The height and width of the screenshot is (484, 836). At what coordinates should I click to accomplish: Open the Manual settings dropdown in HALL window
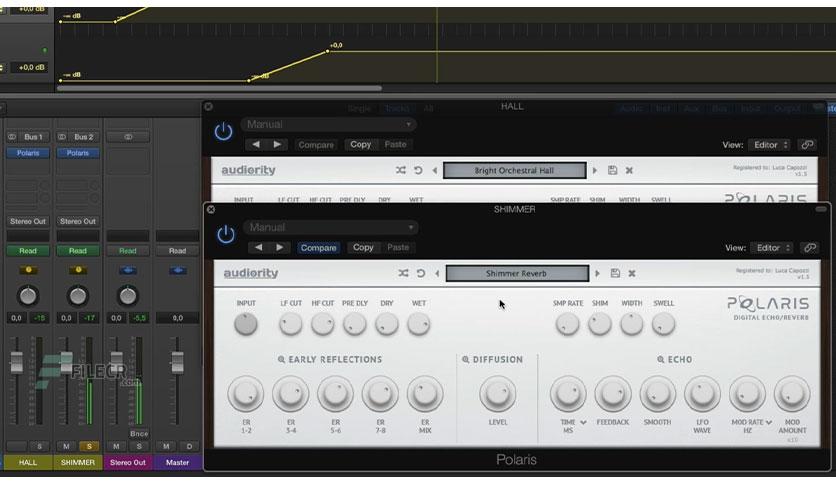pyautogui.click(x=328, y=125)
